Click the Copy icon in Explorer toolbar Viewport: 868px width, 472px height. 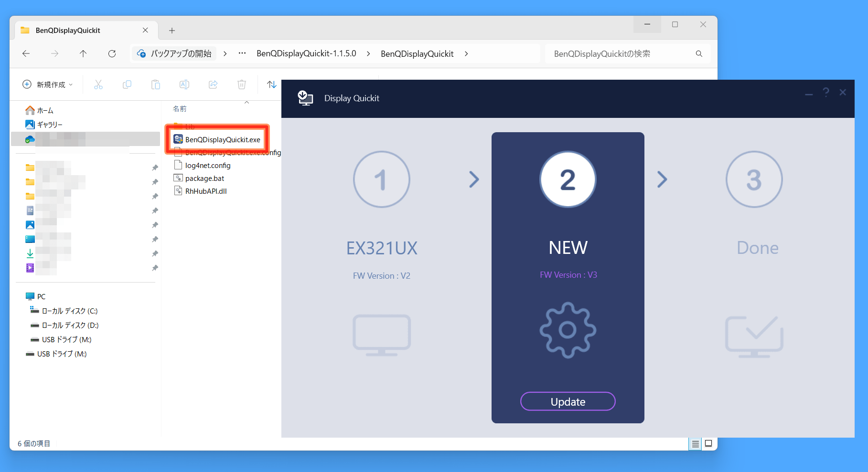pos(127,84)
